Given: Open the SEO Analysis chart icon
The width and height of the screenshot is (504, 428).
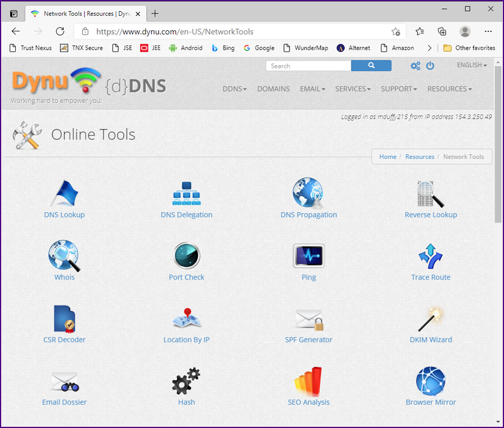Looking at the screenshot, I should [309, 382].
